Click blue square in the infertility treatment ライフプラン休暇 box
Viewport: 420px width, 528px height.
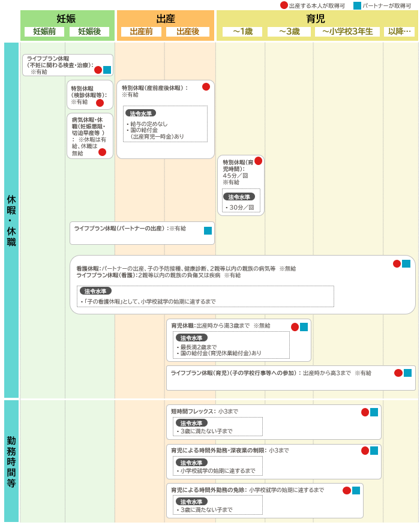click(x=107, y=70)
